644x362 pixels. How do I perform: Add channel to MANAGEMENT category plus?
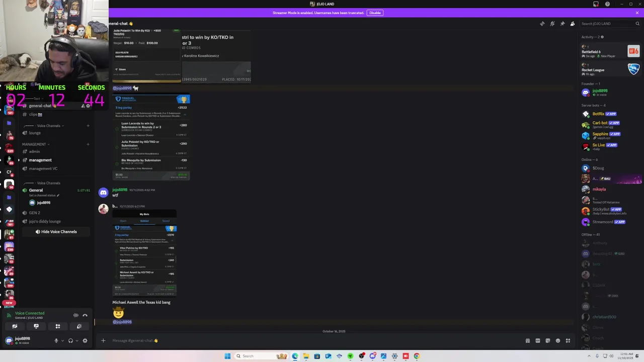pyautogui.click(x=88, y=144)
